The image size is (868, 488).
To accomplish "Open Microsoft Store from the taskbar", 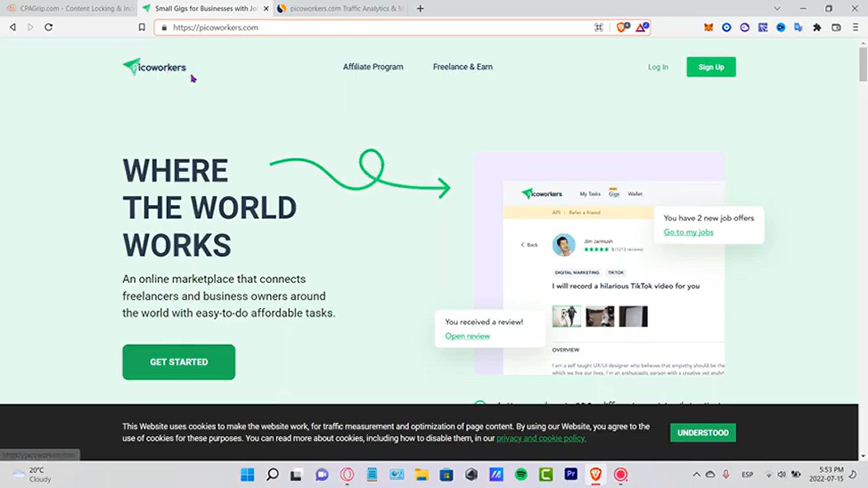I will tap(446, 474).
